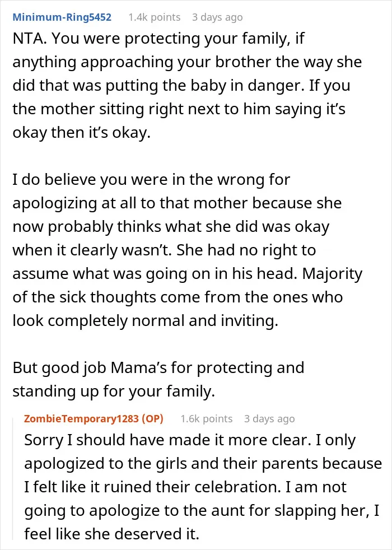Open timestamp permalink on ZombieTemporary1283's reply
392x550 pixels.
269,418
